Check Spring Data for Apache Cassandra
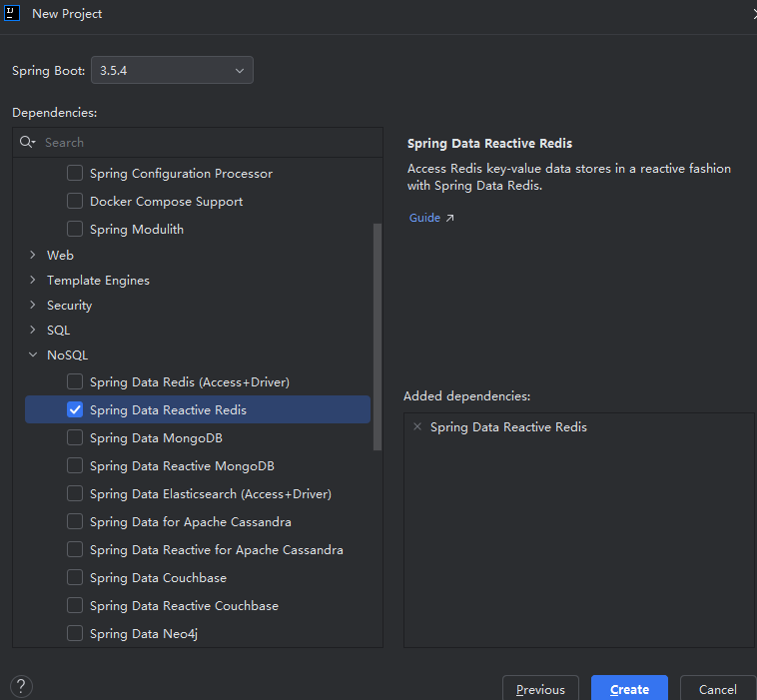 [x=75, y=522]
